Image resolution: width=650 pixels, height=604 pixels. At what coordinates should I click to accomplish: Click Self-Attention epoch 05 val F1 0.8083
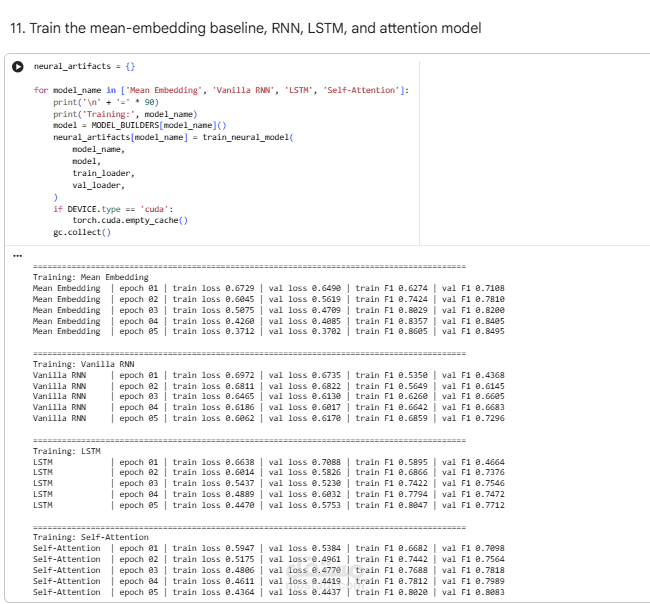coord(473,592)
